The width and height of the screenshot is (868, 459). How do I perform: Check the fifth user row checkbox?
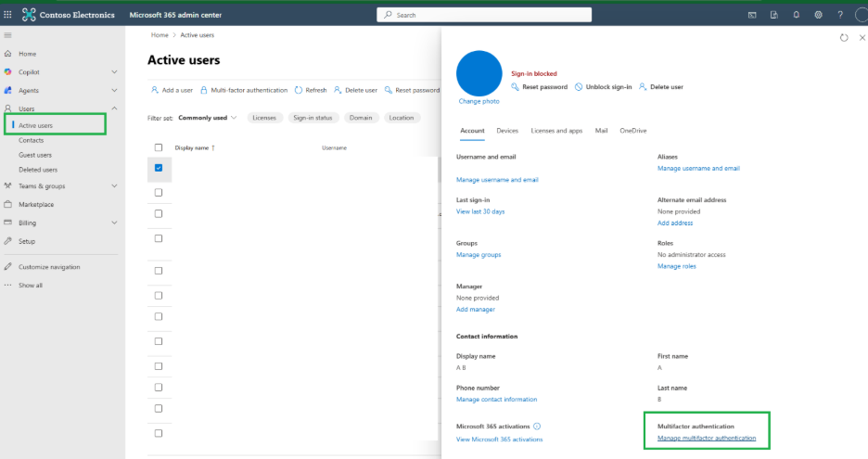(159, 271)
